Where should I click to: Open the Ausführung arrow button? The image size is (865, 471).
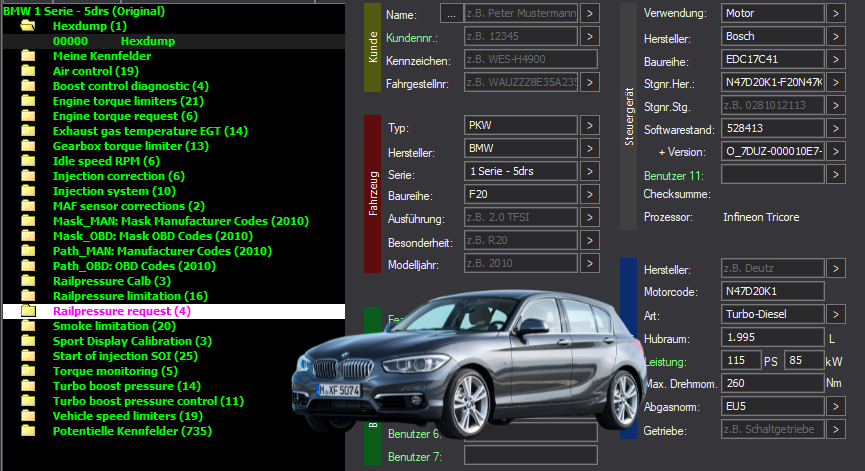(x=590, y=217)
